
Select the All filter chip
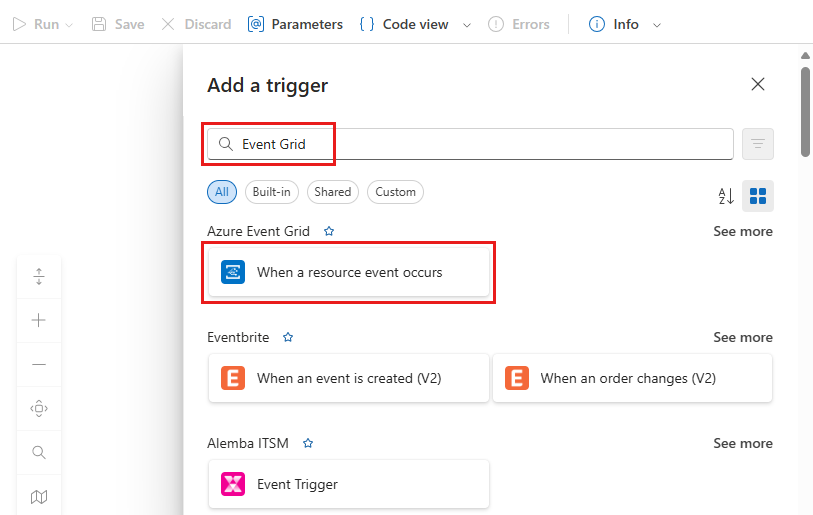tap(222, 192)
